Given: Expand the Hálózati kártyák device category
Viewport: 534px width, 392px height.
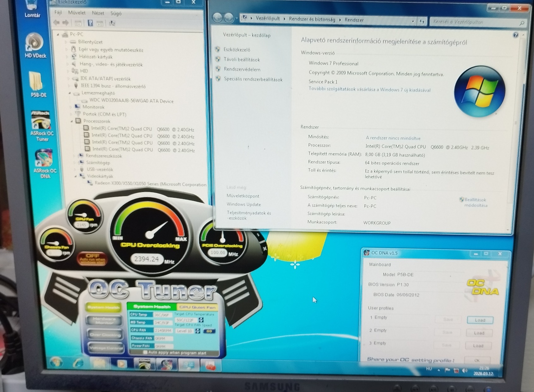Looking at the screenshot, I should (67, 57).
